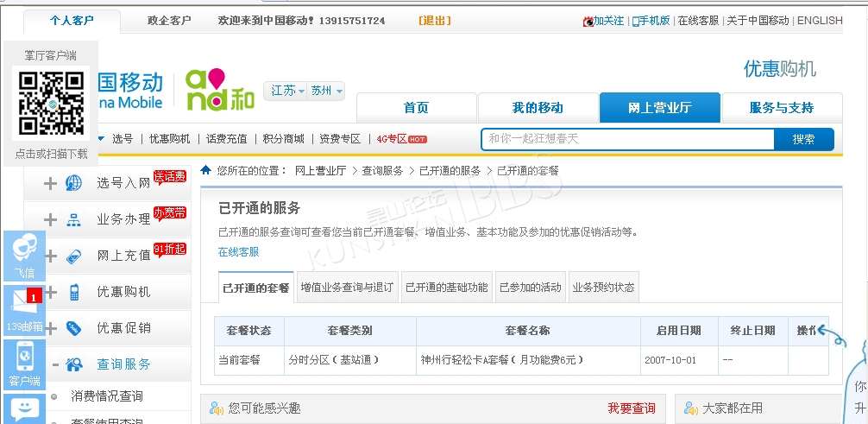Screen dimensions: 868x424
Task: Expand the 业务办理 plus sign
Action: pyautogui.click(x=50, y=219)
